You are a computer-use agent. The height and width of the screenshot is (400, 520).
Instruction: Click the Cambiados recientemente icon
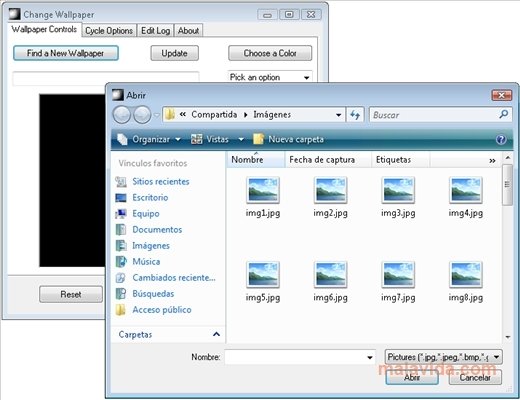(x=121, y=278)
